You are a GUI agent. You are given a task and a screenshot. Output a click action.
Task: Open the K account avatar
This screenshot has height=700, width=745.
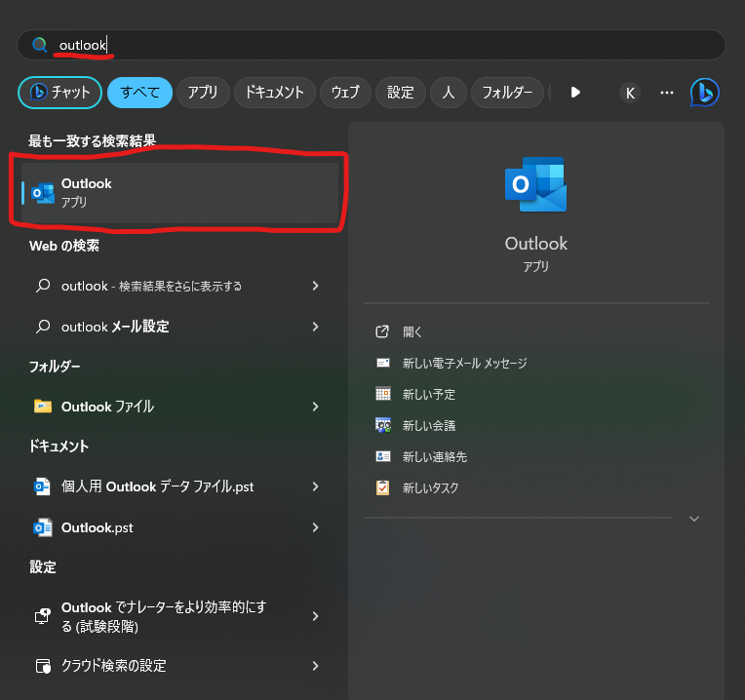tap(630, 93)
